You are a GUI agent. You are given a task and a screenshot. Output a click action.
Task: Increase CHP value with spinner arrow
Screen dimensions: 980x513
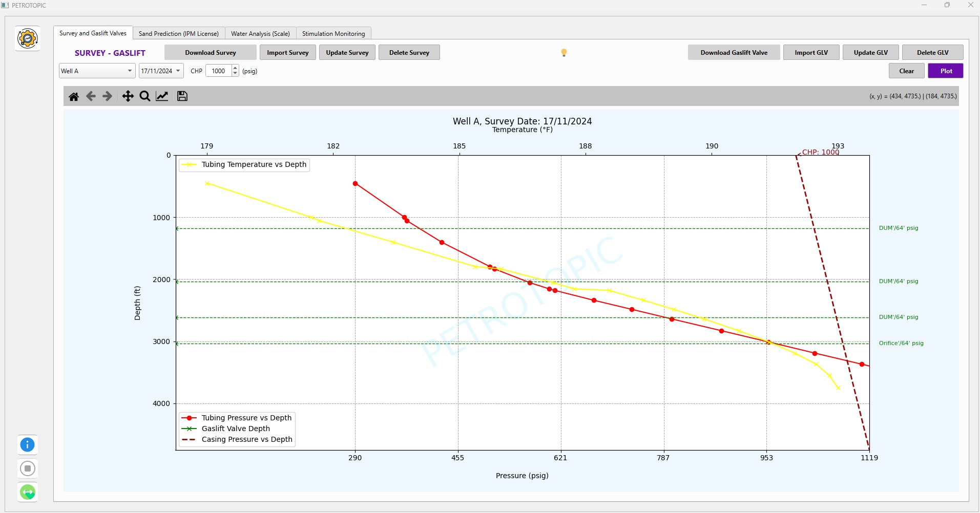[235, 68]
